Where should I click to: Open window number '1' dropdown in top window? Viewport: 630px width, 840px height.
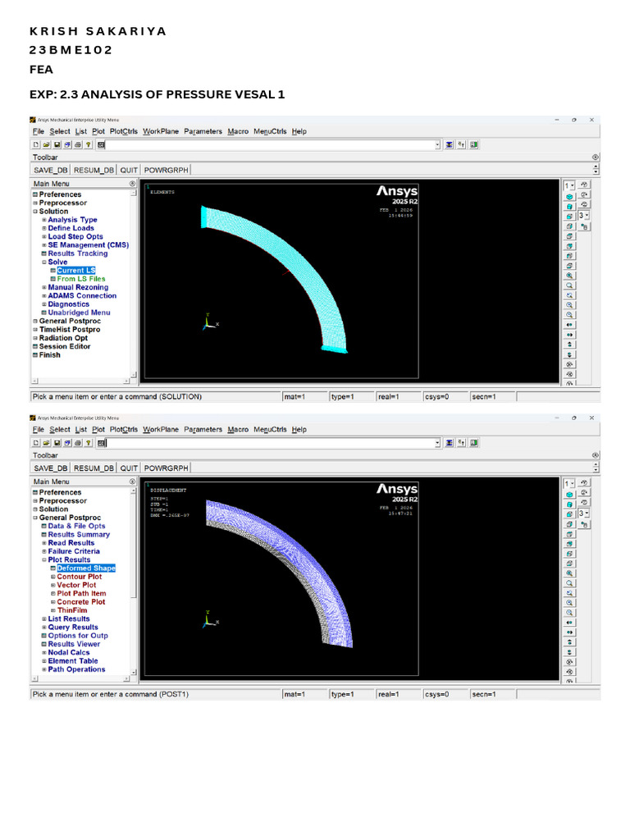569,185
